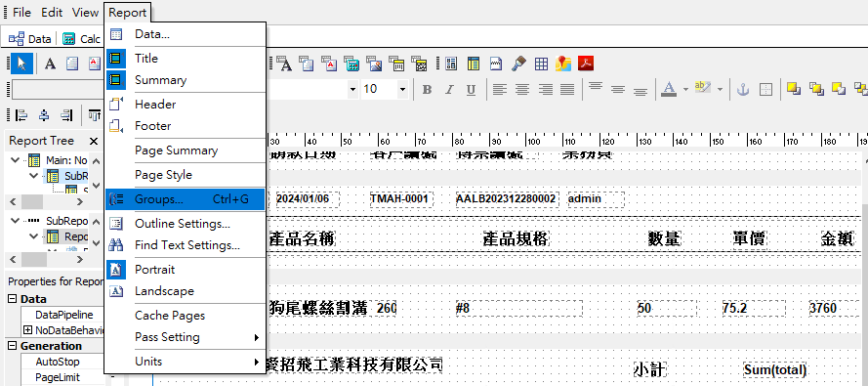
Task: Select the arrow pointer tool
Action: pos(21,64)
